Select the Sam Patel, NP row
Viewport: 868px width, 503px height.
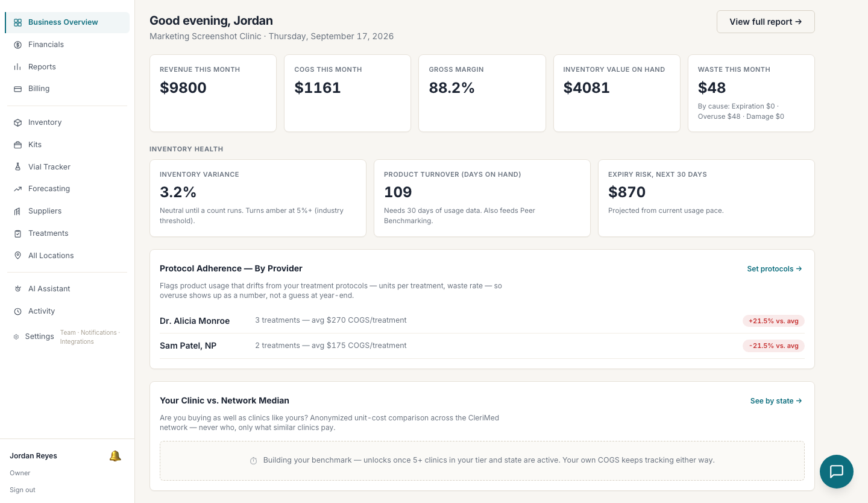click(482, 346)
